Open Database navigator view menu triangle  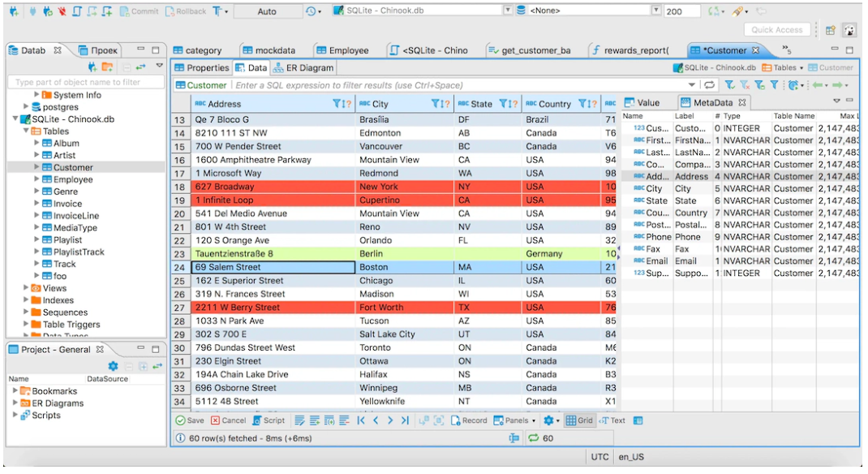coord(160,66)
